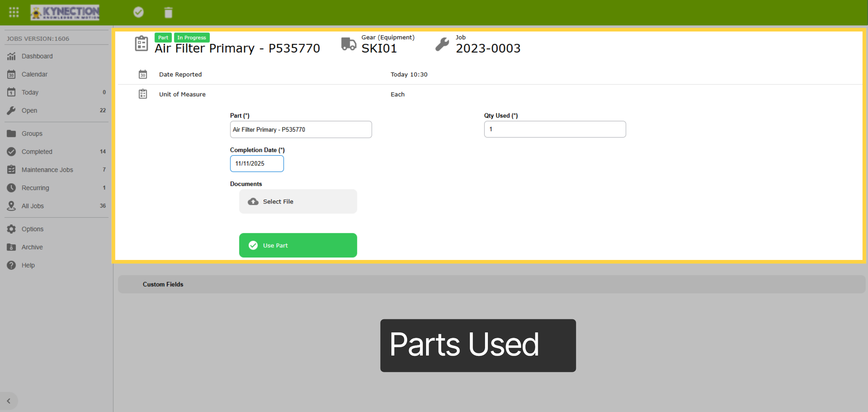This screenshot has height=412, width=868.
Task: Open the Dashboard menu item
Action: (x=56, y=56)
